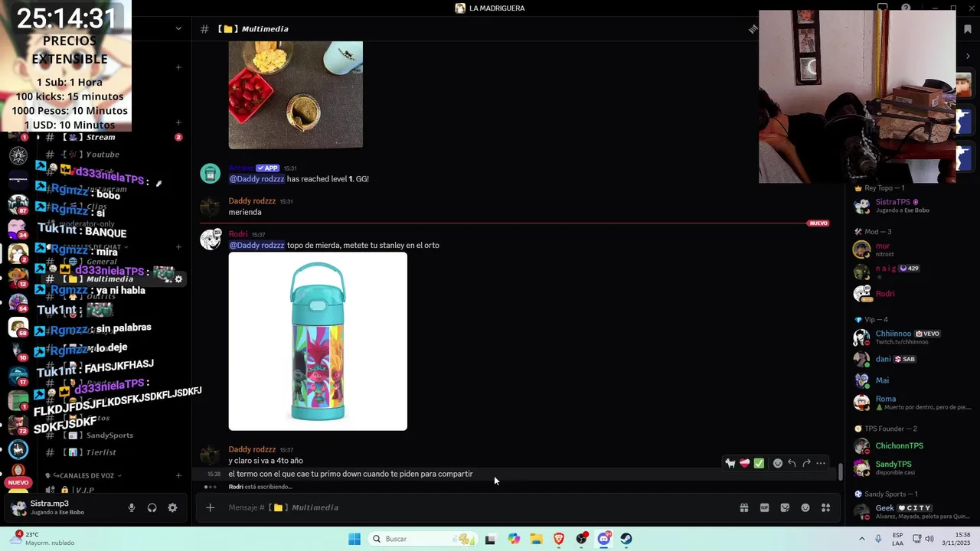Create channel in CANALES DE VOZ category
980x551 pixels.
pyautogui.click(x=178, y=475)
